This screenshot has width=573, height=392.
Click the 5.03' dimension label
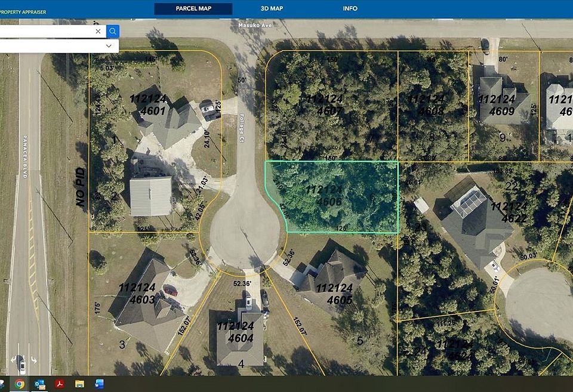107,68
